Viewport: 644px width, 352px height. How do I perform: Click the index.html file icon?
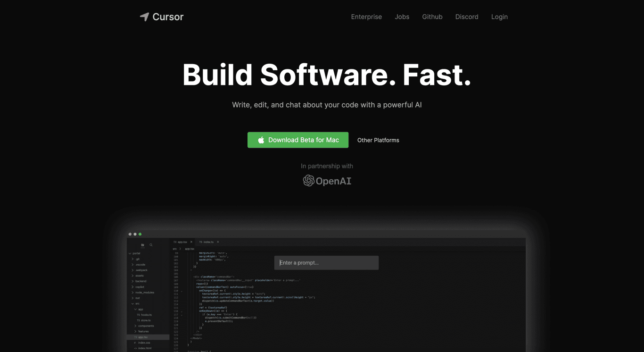click(135, 348)
